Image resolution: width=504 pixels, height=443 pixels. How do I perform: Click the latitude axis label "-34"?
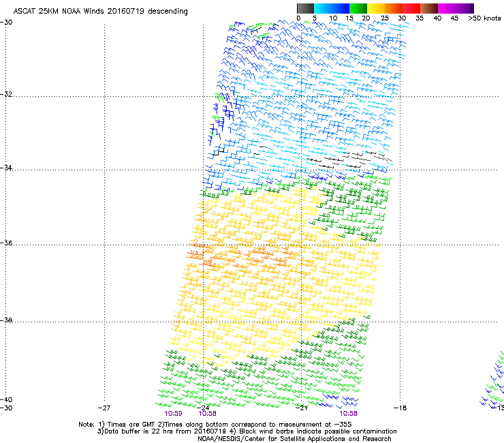(x=6, y=168)
